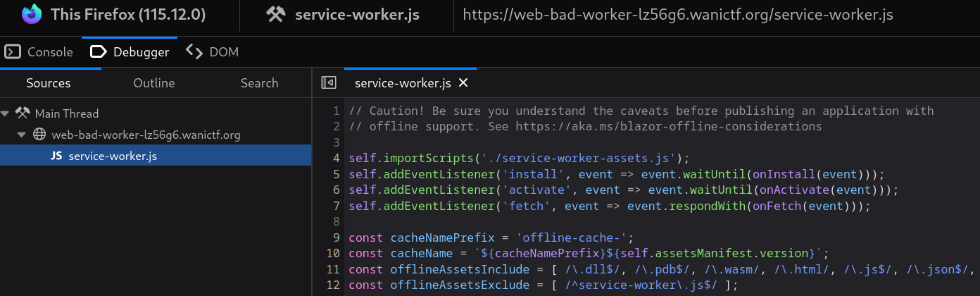Open the Console panel icon

[x=13, y=52]
